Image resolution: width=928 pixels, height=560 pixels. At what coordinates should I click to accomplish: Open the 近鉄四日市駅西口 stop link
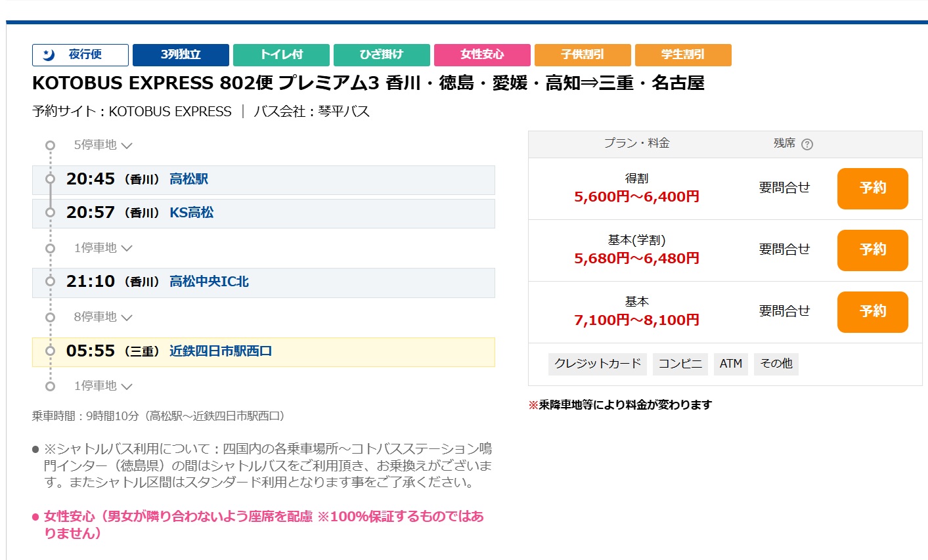tap(221, 351)
